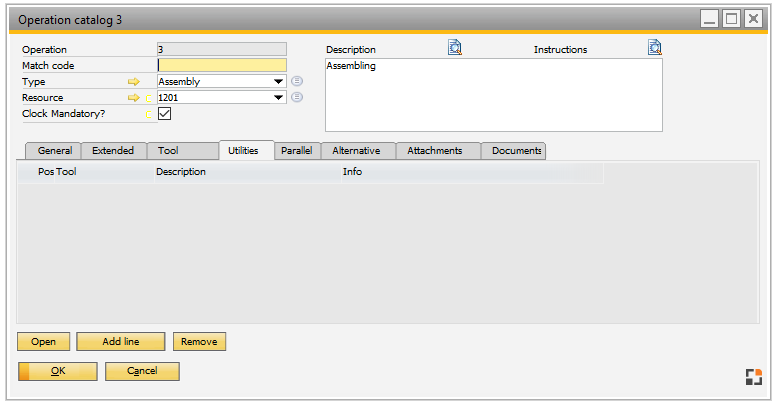Click into the Match code field
The width and height of the screenshot is (776, 403).
pyautogui.click(x=222, y=66)
